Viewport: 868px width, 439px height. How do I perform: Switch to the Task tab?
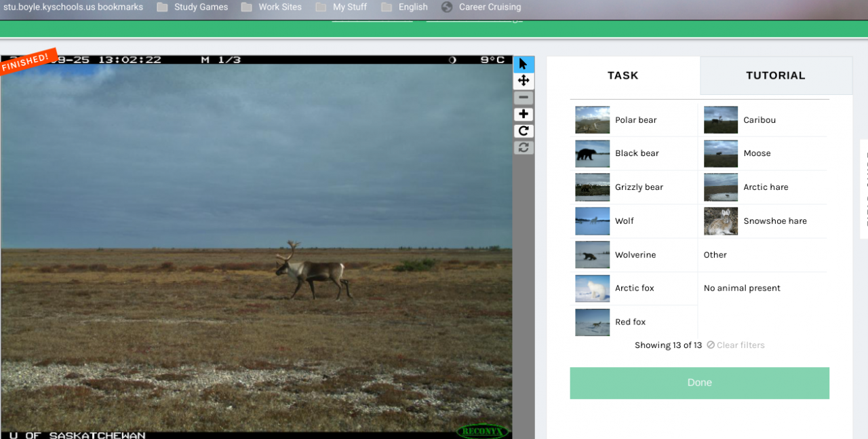[x=623, y=75]
